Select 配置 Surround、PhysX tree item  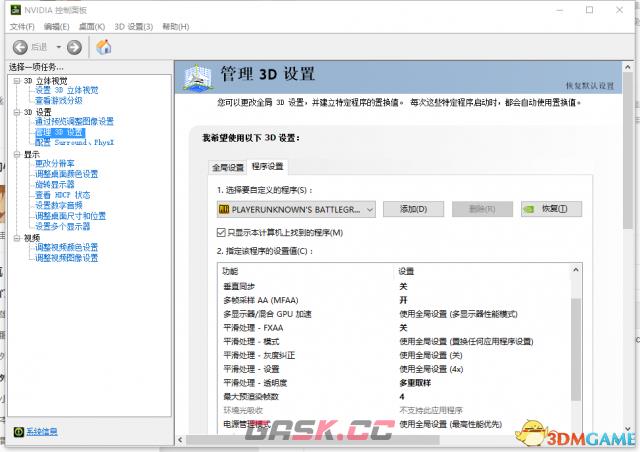[x=74, y=143]
